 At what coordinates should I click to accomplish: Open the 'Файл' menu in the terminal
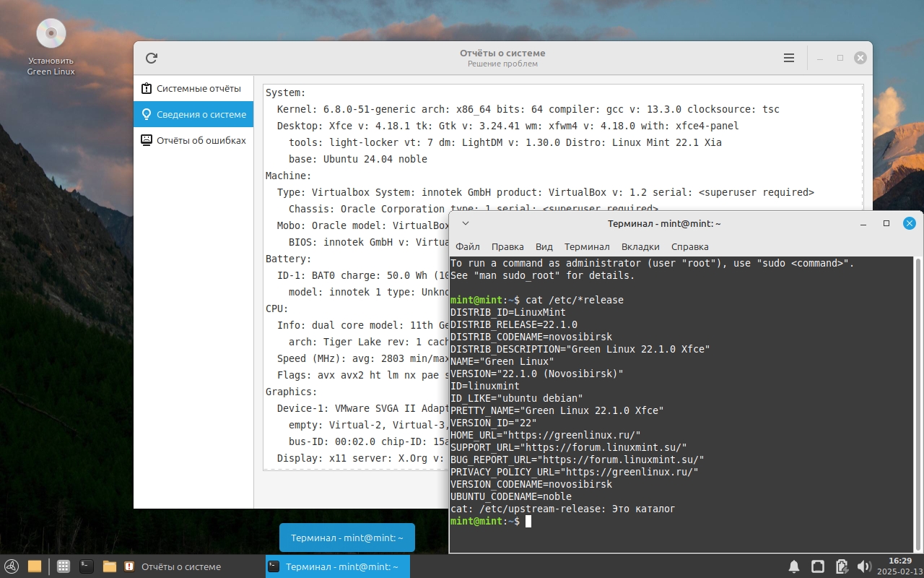(x=468, y=246)
